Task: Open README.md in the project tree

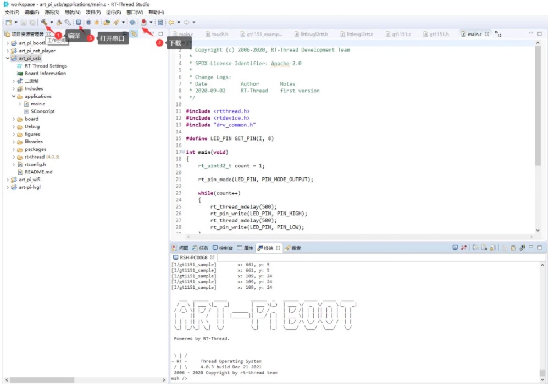Action: [x=38, y=172]
